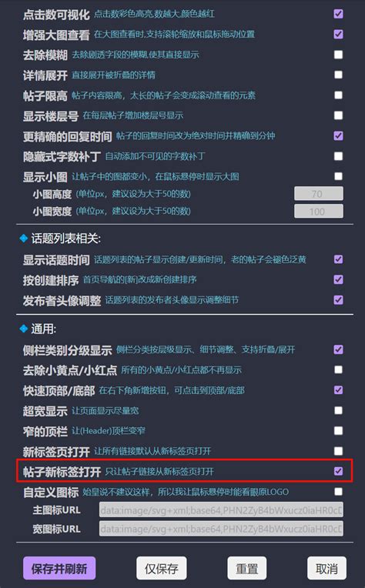365x588 pixels.
Task: Click the 小图宽度 input field
Action: 319,211
